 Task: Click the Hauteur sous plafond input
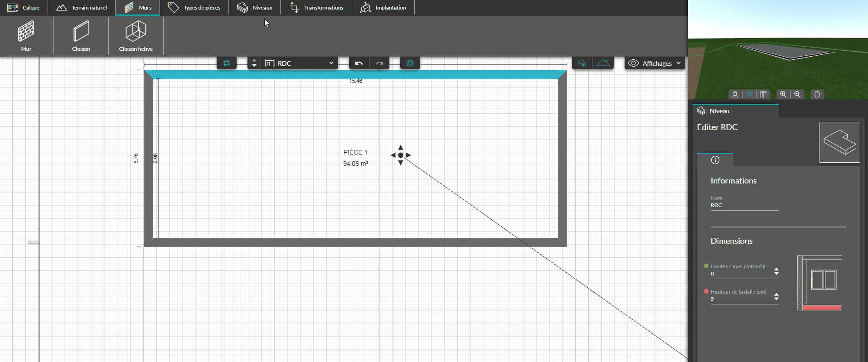(741, 274)
